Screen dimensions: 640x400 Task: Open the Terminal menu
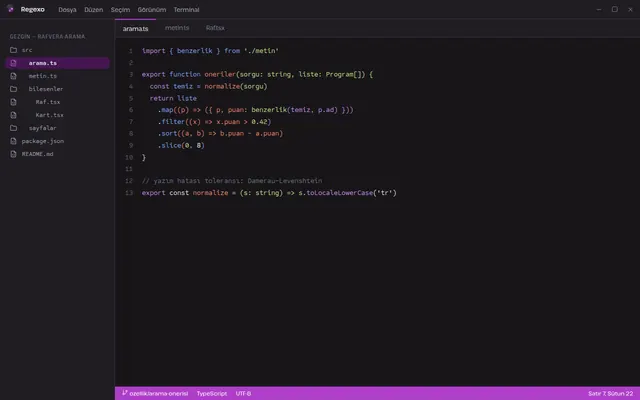pos(186,9)
